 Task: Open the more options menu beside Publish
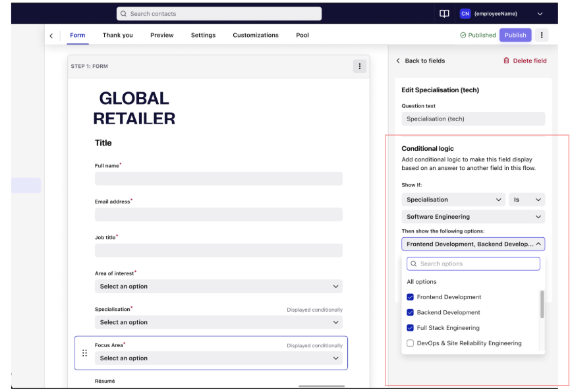pyautogui.click(x=542, y=36)
